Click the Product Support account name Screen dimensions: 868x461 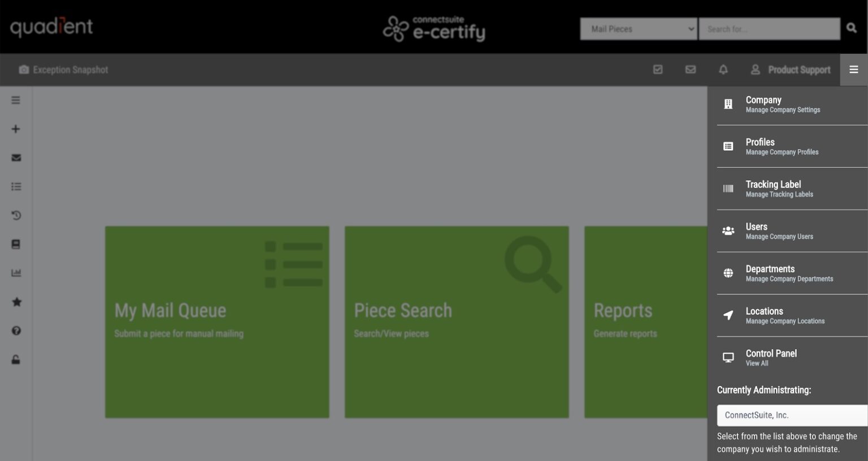click(798, 69)
